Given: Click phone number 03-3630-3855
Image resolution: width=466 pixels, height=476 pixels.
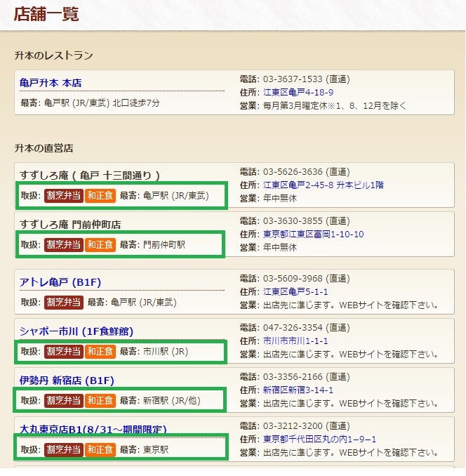Looking at the screenshot, I should point(293,221).
